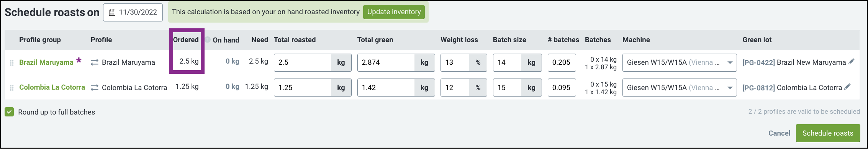868x149 pixels.
Task: Open machine dropdown for Colombia La Cotorra
Action: tap(680, 88)
